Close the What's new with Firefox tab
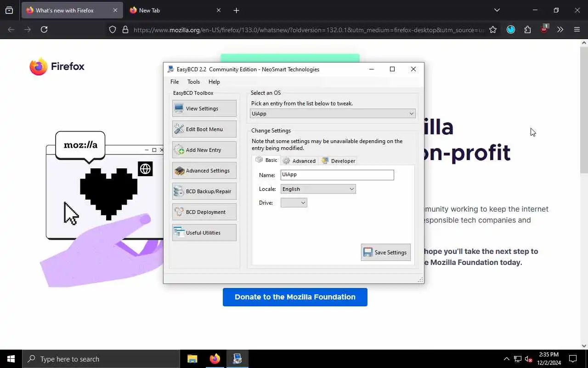Viewport: 588px width, 368px height. pos(115,10)
